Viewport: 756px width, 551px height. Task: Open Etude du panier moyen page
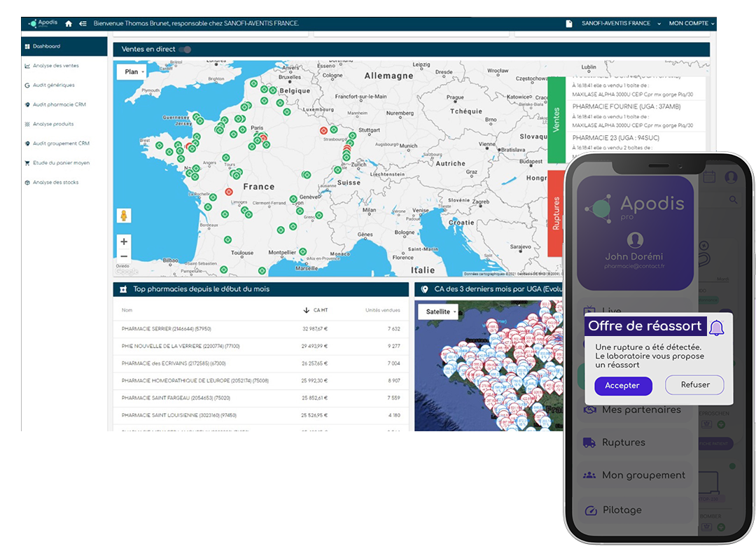[x=61, y=163]
